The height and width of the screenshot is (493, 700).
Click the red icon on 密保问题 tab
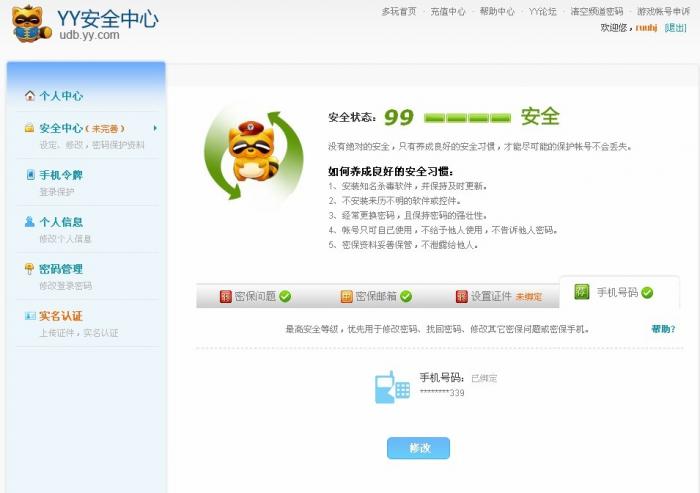226,297
